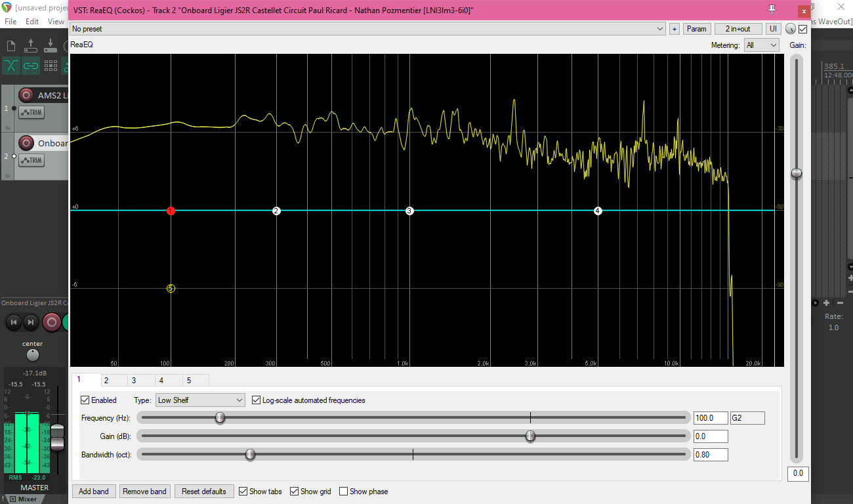The height and width of the screenshot is (504, 853).
Task: Click the go-to-end transport button
Action: (31, 322)
